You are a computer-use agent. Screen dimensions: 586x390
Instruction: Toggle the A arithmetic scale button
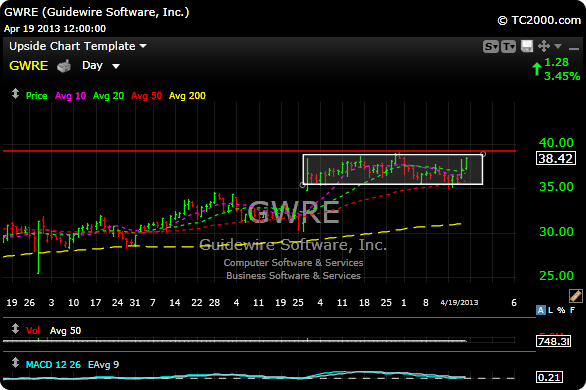click(x=540, y=310)
